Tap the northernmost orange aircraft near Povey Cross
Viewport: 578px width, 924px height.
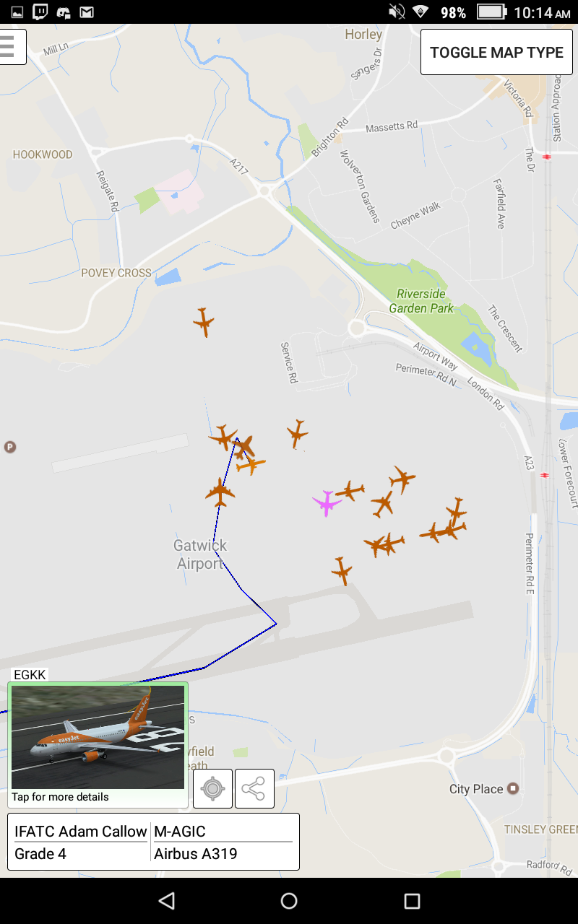(x=204, y=322)
